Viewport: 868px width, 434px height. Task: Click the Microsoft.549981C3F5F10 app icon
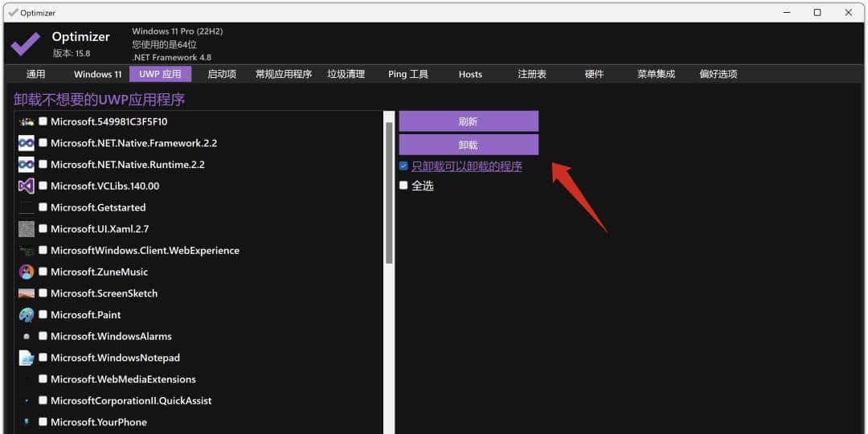click(x=26, y=122)
